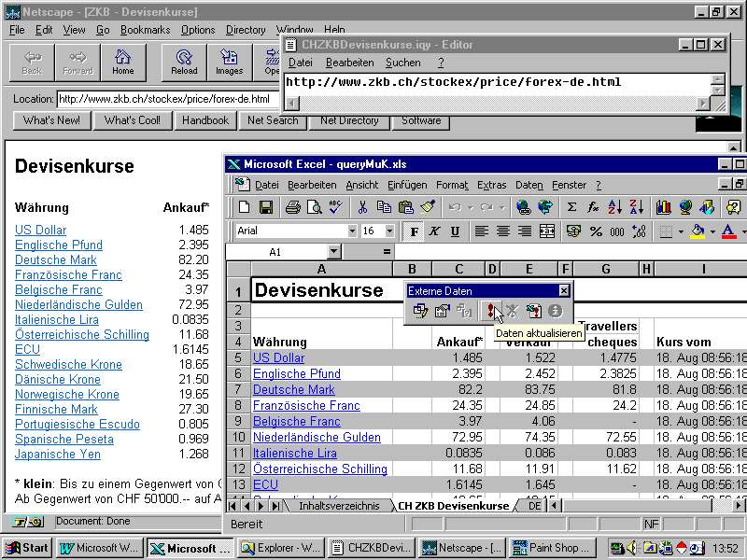This screenshot has height=560, width=747.
Task: Click thousands separator 000 icon
Action: click(x=617, y=231)
